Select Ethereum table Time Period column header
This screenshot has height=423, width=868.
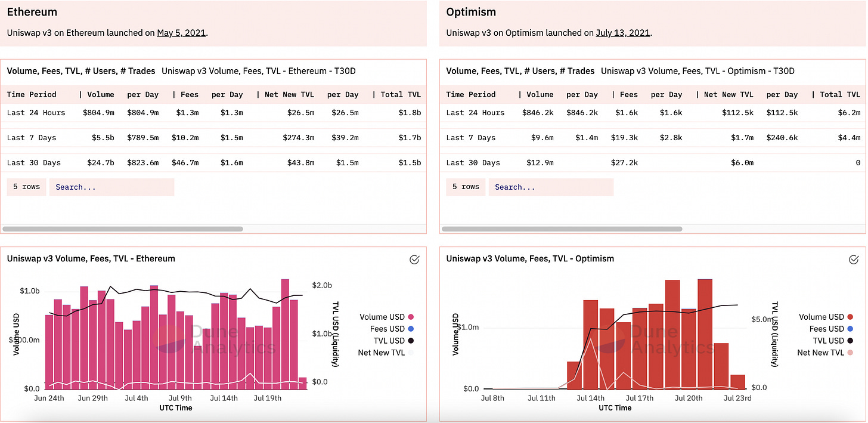pyautogui.click(x=32, y=94)
